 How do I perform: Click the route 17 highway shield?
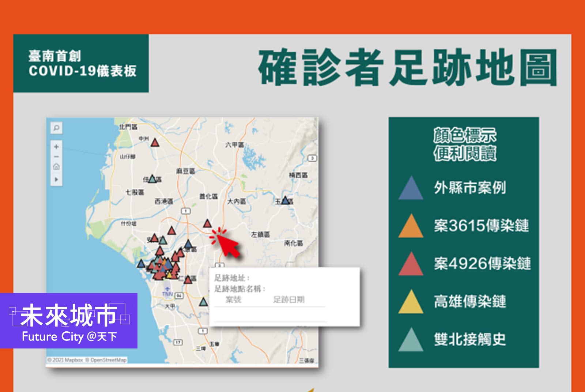pos(178,342)
